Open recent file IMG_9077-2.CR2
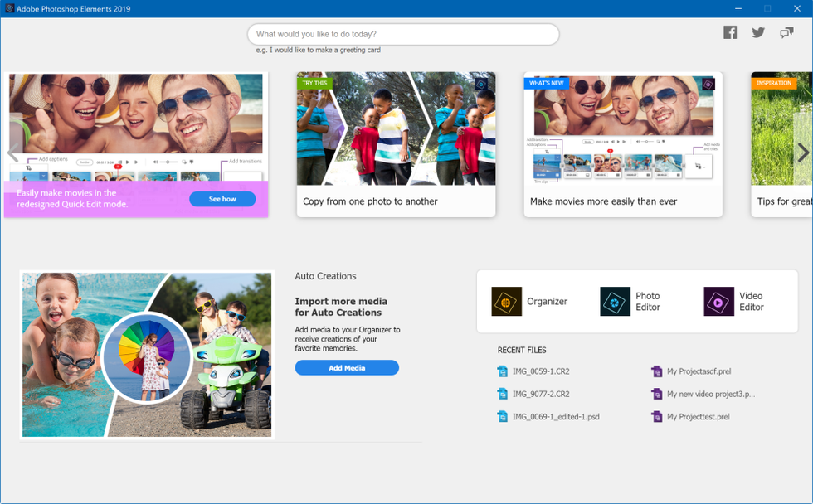Viewport: 813px width, 504px height. pos(540,394)
